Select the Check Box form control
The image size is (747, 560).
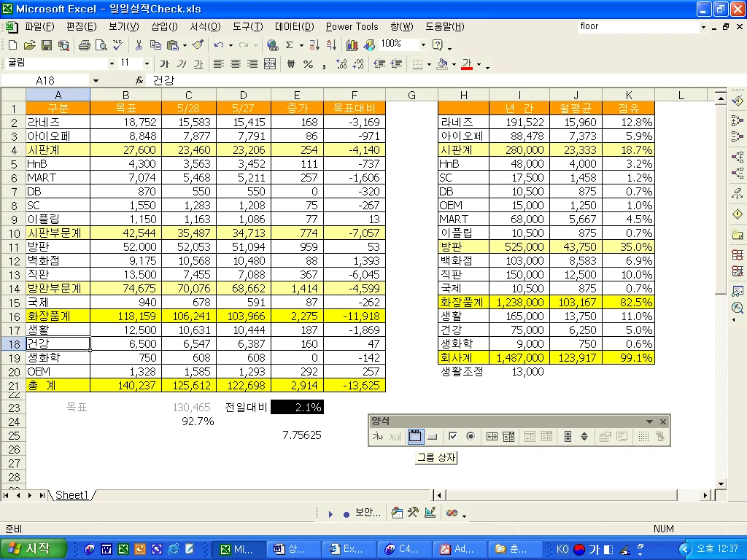click(453, 437)
